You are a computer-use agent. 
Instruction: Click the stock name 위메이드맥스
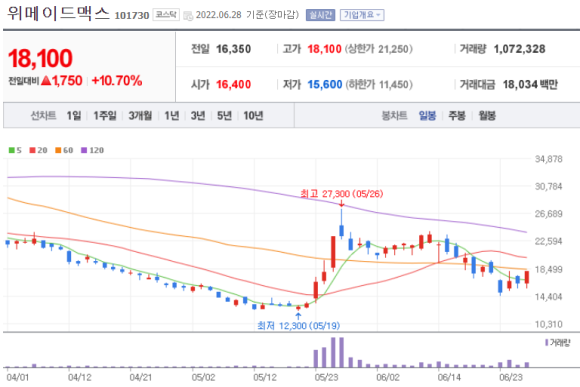click(58, 13)
